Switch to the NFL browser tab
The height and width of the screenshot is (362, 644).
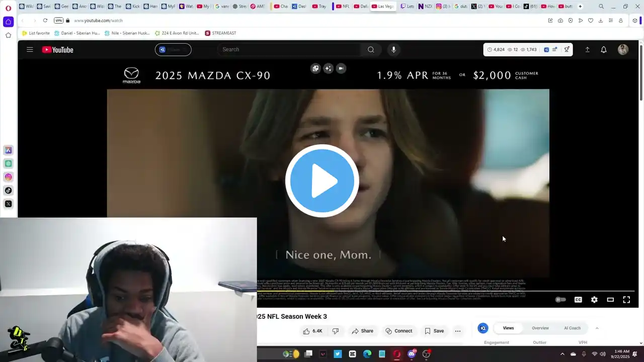[x=342, y=7]
